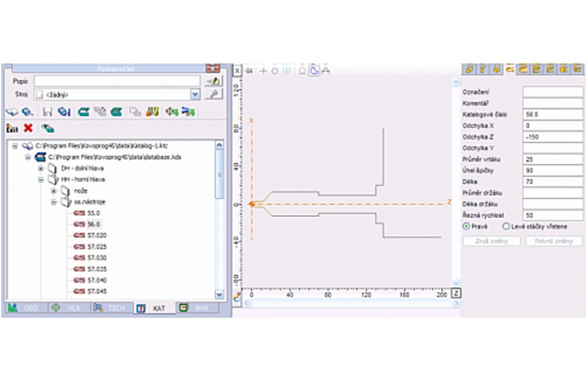Click the blue arrow icon with green arrows
Image resolution: width=588 pixels, height=390 pixels.
[x=188, y=112]
